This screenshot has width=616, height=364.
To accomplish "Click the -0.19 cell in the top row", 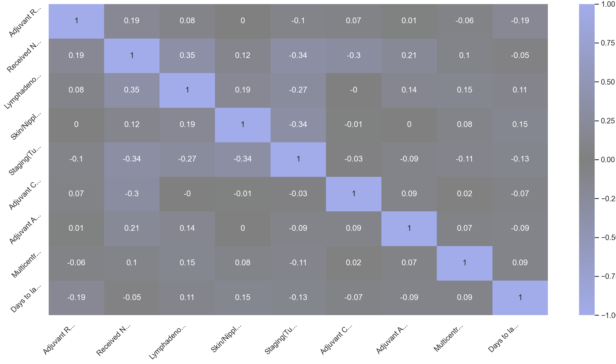I will (520, 21).
